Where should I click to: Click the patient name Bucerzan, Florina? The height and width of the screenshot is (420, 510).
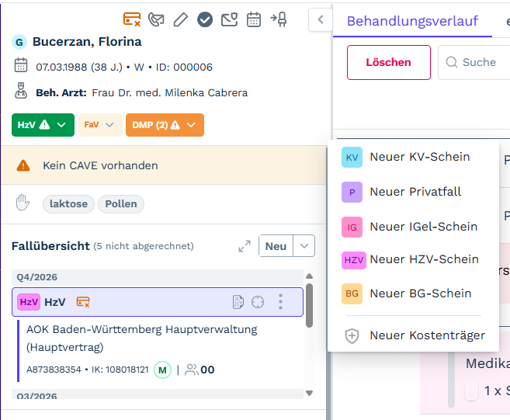(87, 42)
